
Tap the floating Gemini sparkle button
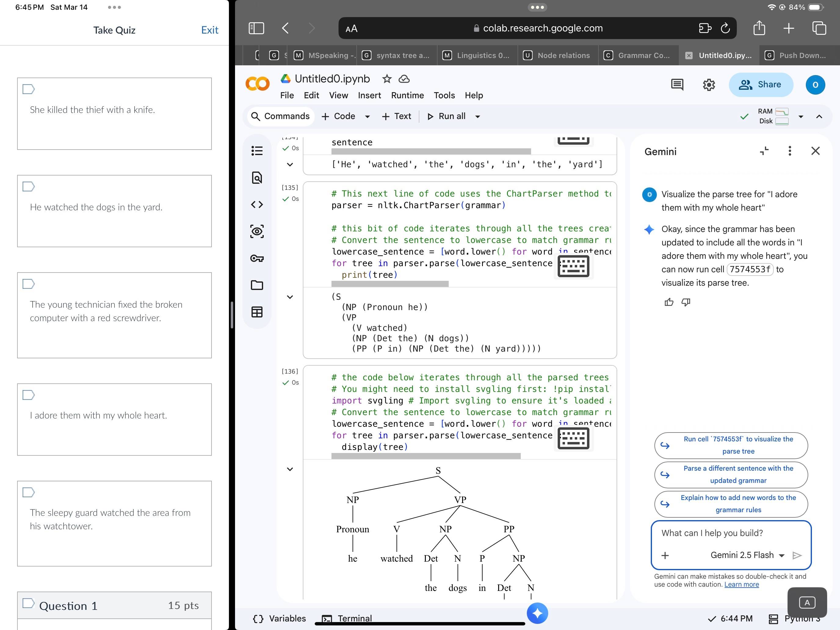(x=537, y=613)
